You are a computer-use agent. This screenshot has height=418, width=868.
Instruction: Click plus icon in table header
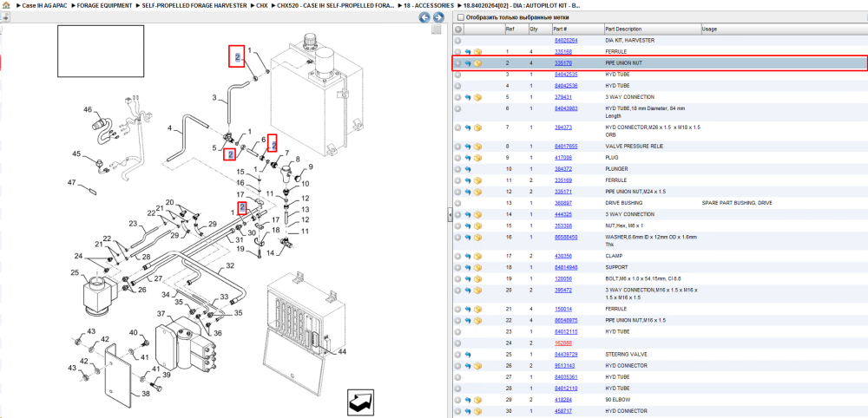(458, 29)
